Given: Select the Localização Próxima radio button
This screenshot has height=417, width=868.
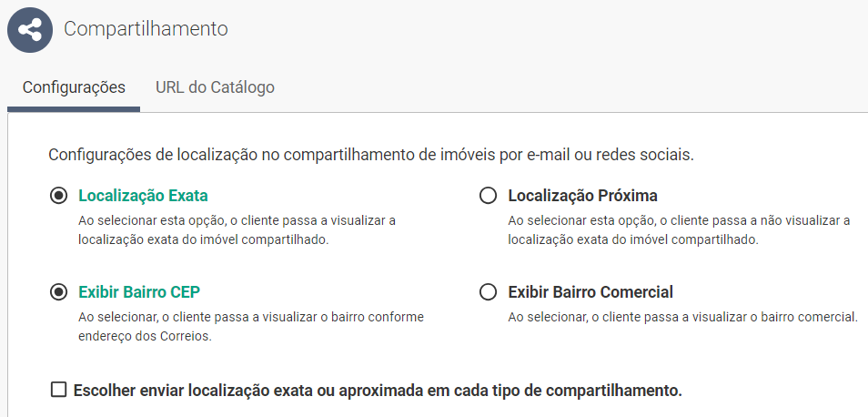Looking at the screenshot, I should (488, 196).
